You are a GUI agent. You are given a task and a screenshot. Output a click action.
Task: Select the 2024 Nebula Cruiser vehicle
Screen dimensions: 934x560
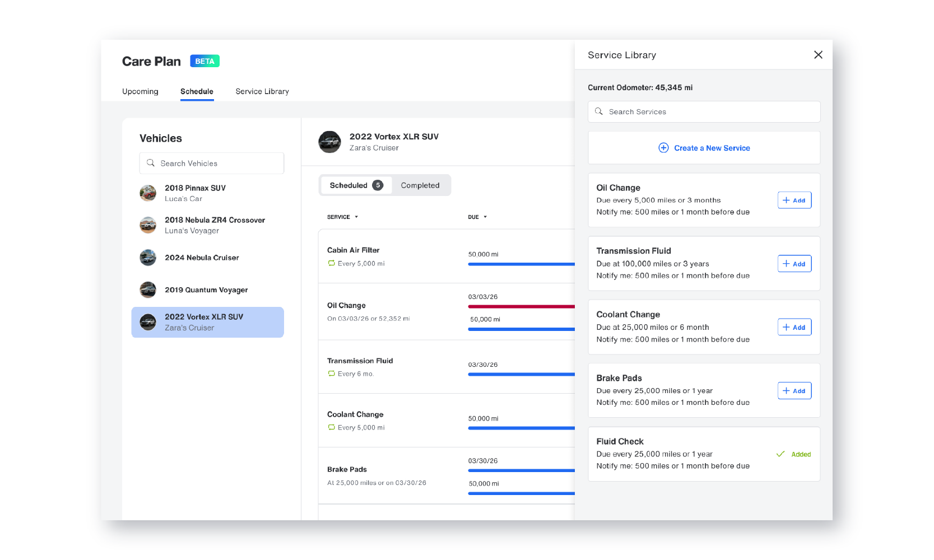pos(207,258)
